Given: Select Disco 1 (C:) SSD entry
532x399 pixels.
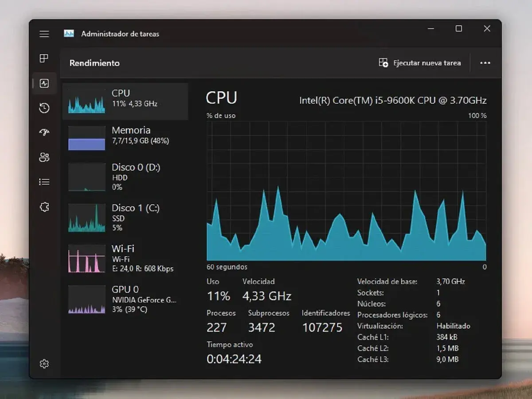Looking at the screenshot, I should pos(125,218).
